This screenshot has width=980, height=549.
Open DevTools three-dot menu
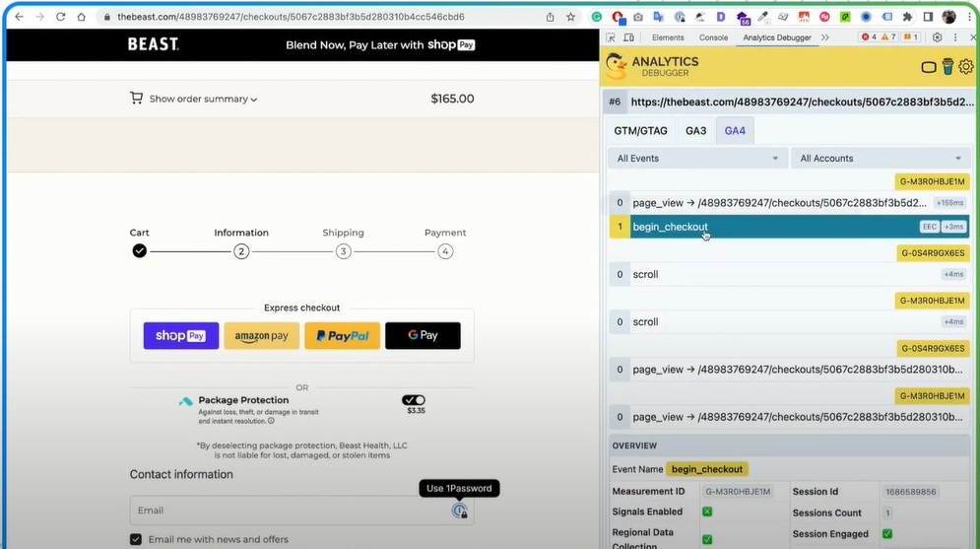pyautogui.click(x=955, y=37)
